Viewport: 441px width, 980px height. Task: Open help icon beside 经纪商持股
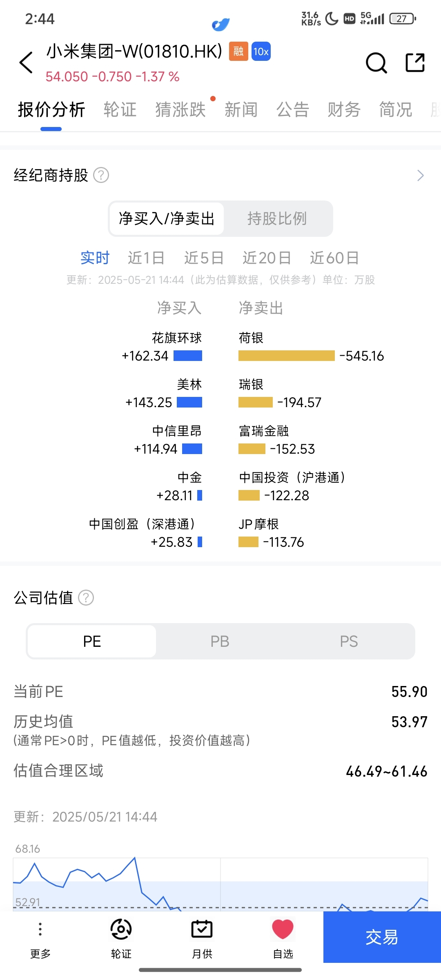pyautogui.click(x=101, y=176)
